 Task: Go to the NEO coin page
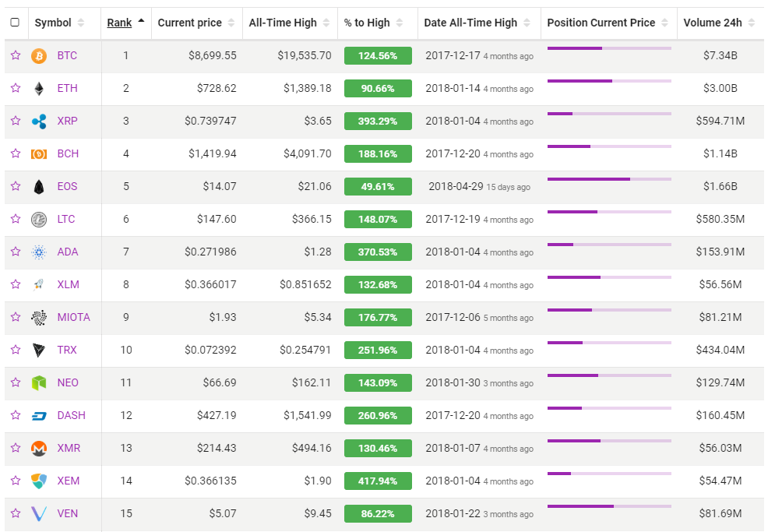[x=68, y=383]
